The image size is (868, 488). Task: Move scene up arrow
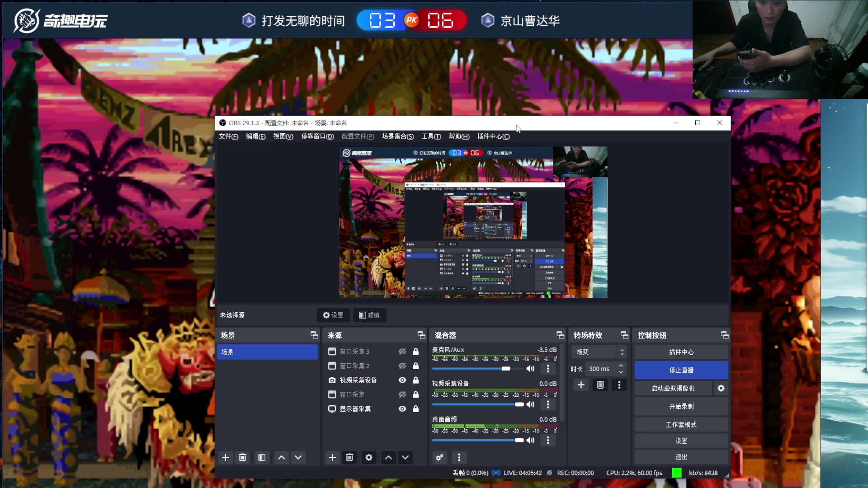point(281,457)
